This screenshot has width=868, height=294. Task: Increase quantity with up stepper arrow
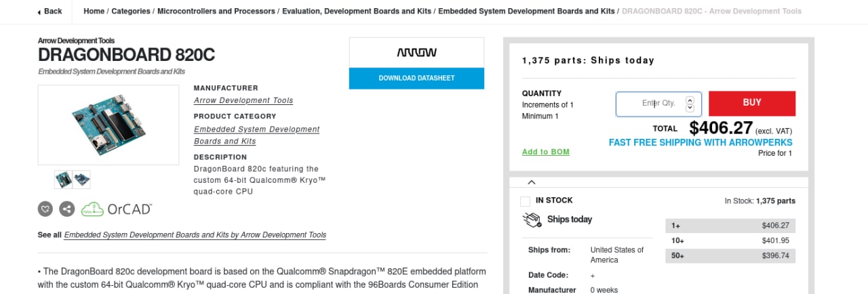690,100
